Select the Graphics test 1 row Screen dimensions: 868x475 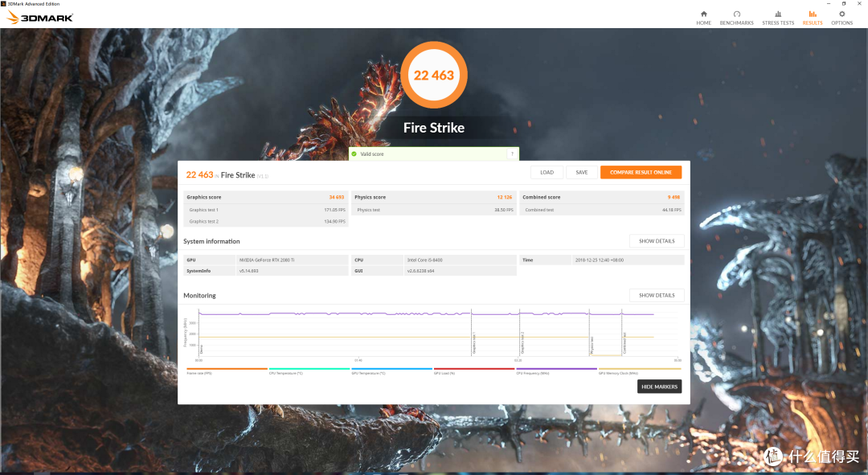click(x=266, y=210)
